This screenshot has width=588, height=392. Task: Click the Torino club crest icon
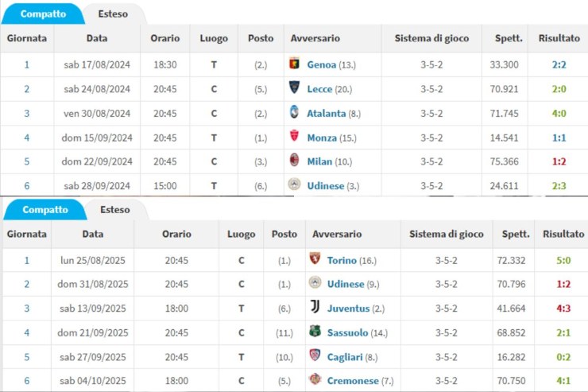pyautogui.click(x=315, y=259)
